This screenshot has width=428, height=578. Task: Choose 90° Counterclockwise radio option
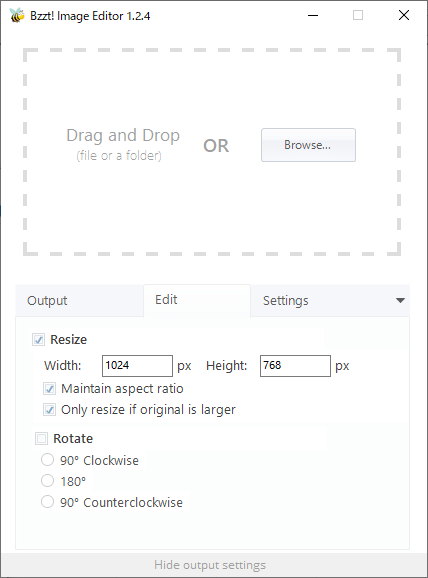[x=47, y=502]
